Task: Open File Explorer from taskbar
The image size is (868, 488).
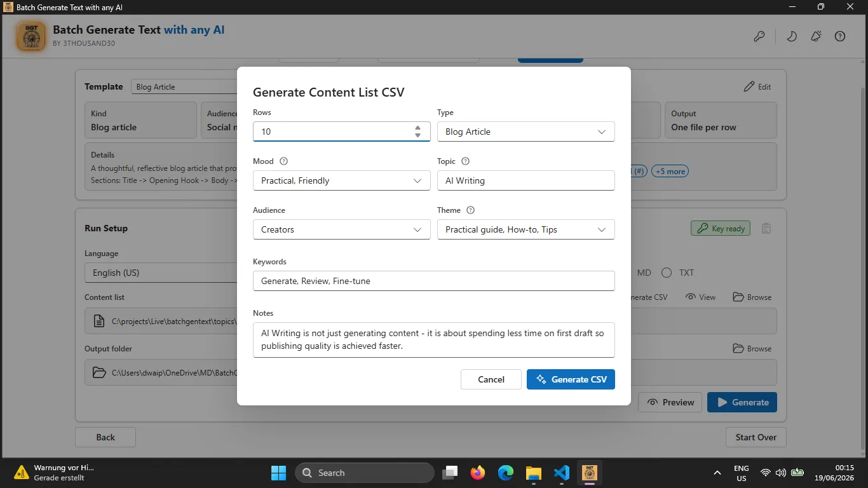Action: tap(533, 473)
